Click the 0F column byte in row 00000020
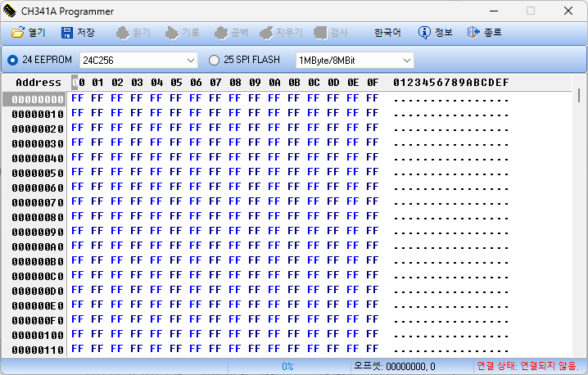 [373, 128]
